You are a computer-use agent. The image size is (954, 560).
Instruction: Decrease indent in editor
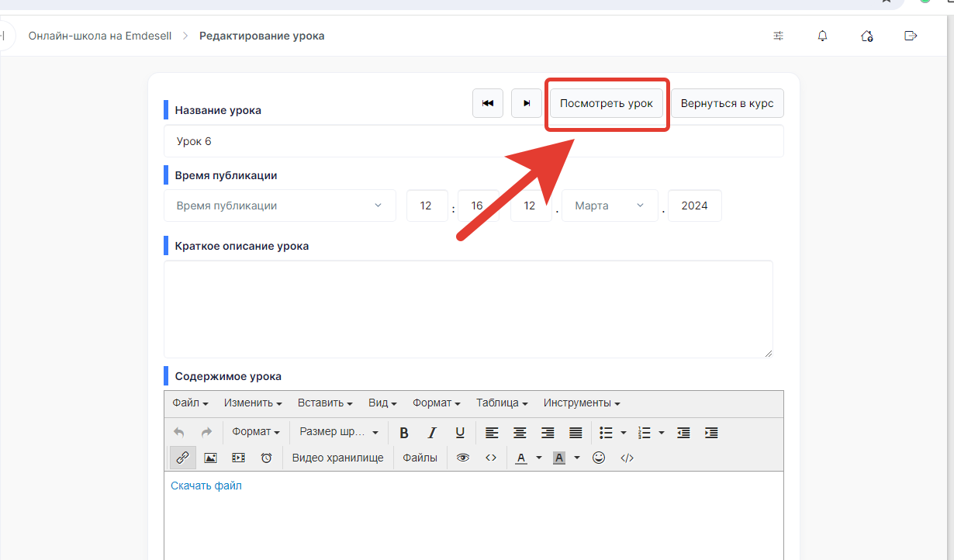tap(683, 433)
